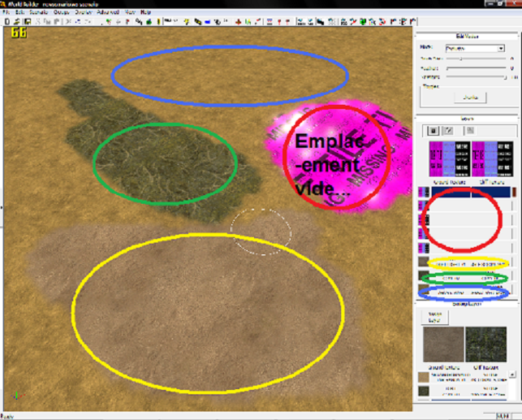Select the tan texture row in the bottom list

point(462,377)
